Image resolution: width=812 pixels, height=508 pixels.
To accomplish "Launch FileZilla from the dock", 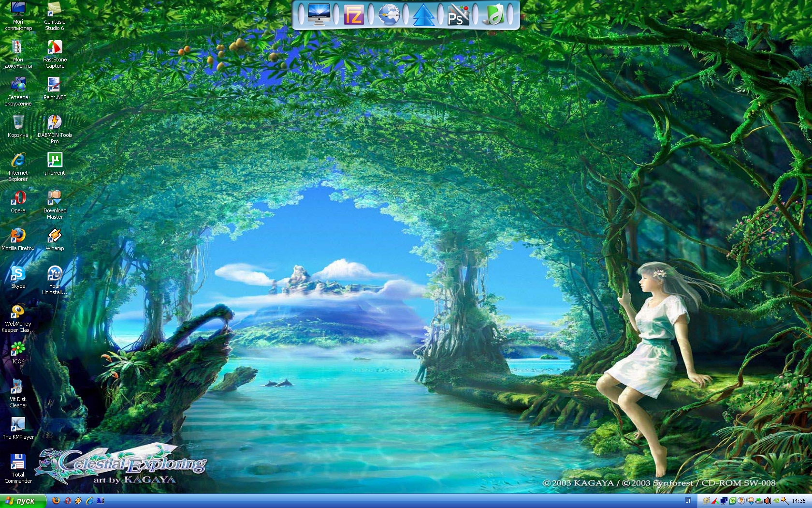I will [x=353, y=15].
